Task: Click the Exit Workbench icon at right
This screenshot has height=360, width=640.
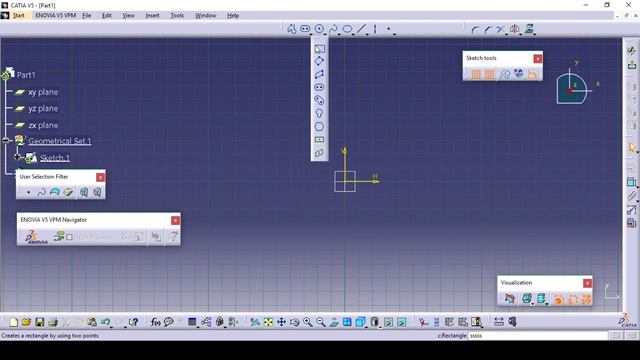Action: [x=632, y=65]
